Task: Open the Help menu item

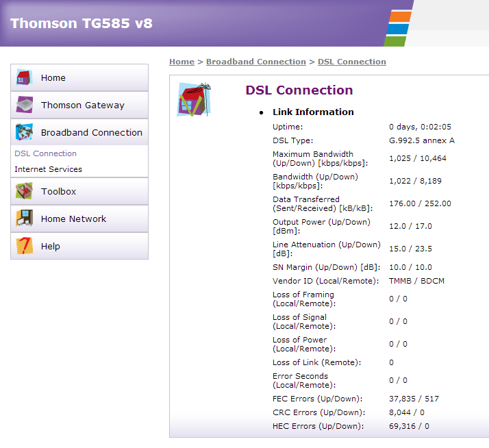Action: (x=79, y=246)
